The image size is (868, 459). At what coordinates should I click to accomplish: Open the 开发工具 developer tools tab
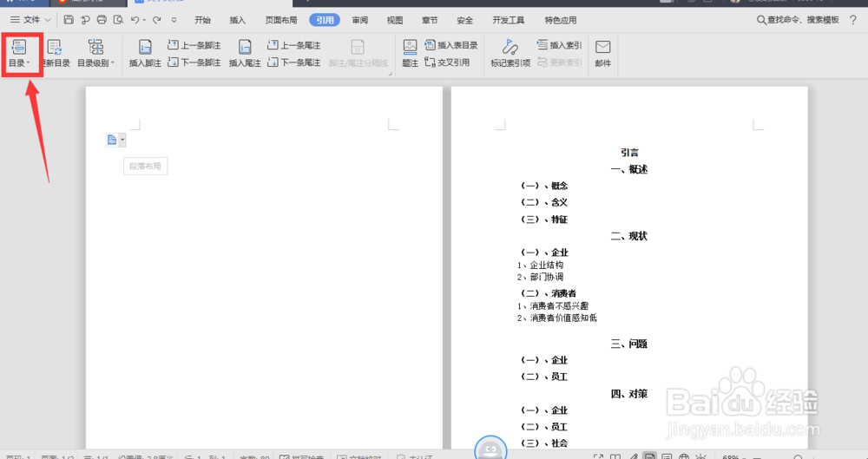click(508, 20)
